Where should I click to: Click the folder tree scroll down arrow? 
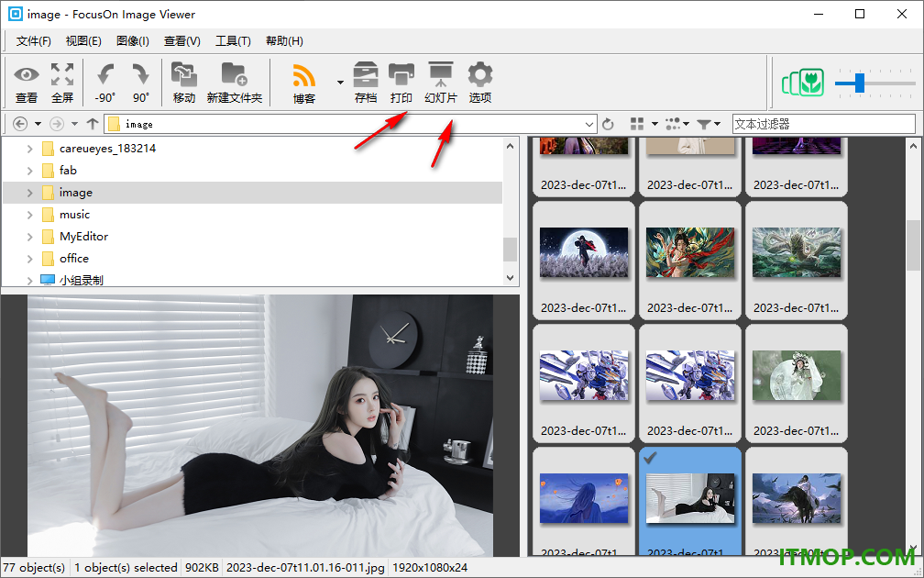(x=511, y=278)
